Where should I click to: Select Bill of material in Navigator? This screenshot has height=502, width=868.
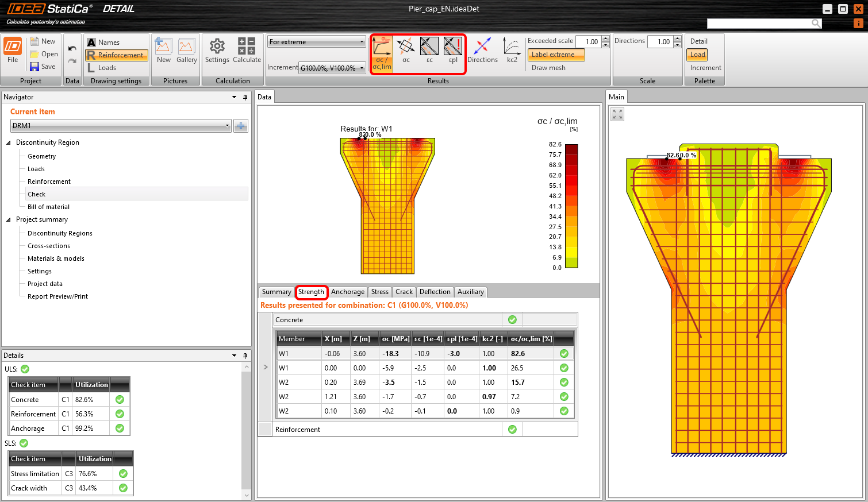48,207
